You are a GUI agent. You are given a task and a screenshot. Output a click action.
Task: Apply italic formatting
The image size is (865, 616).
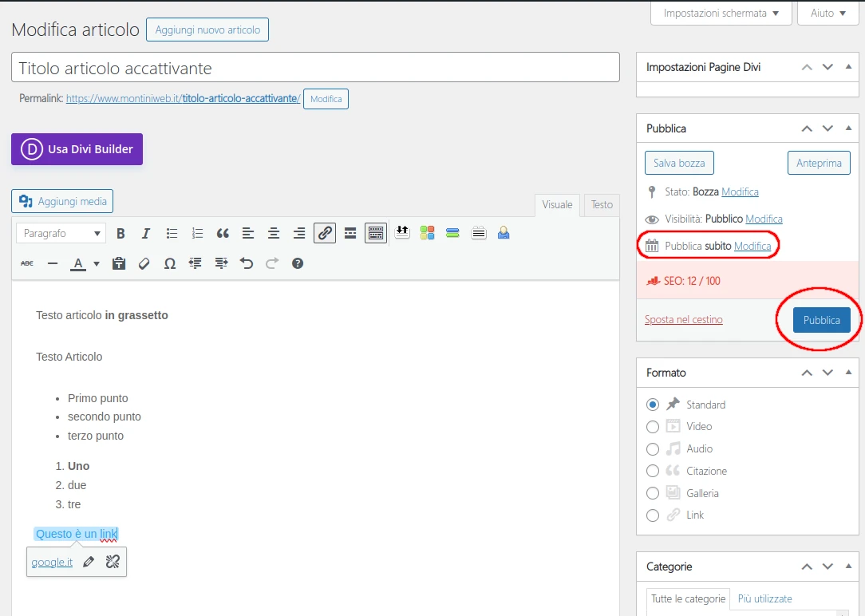pyautogui.click(x=146, y=234)
